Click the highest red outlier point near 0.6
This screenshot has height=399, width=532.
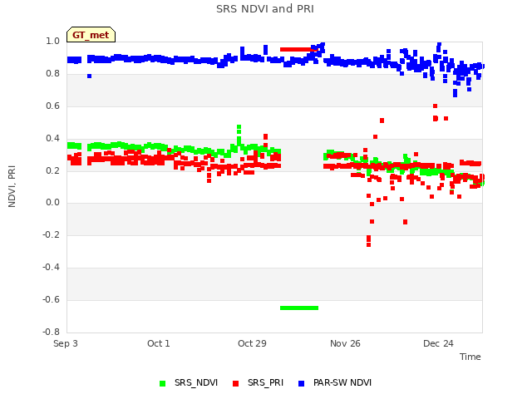pyautogui.click(x=436, y=106)
